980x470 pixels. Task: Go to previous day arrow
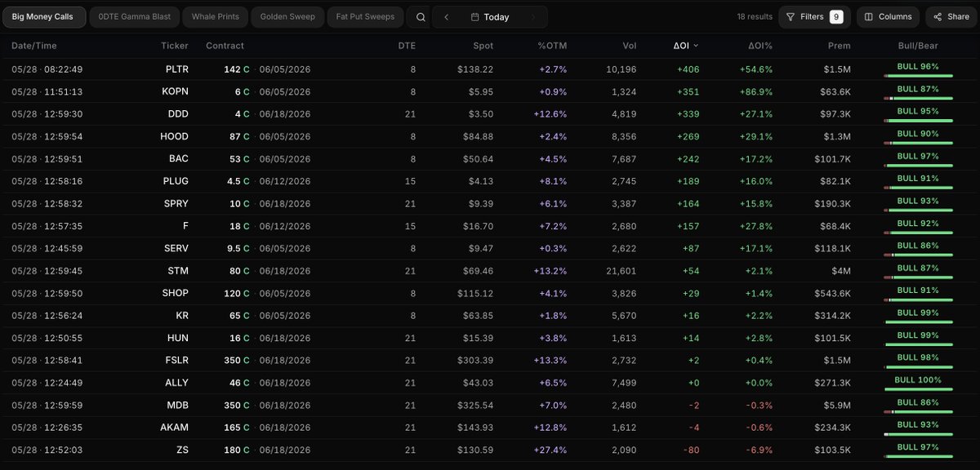tap(447, 17)
